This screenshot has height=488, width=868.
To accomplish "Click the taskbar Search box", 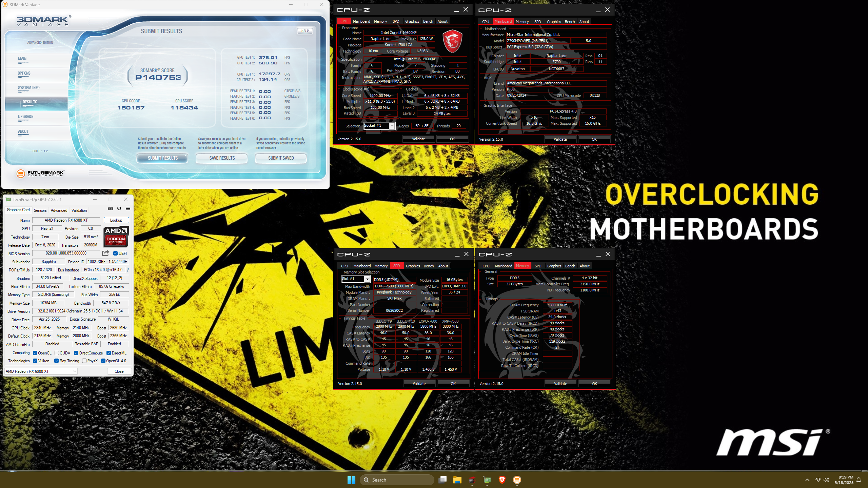I will click(x=397, y=480).
